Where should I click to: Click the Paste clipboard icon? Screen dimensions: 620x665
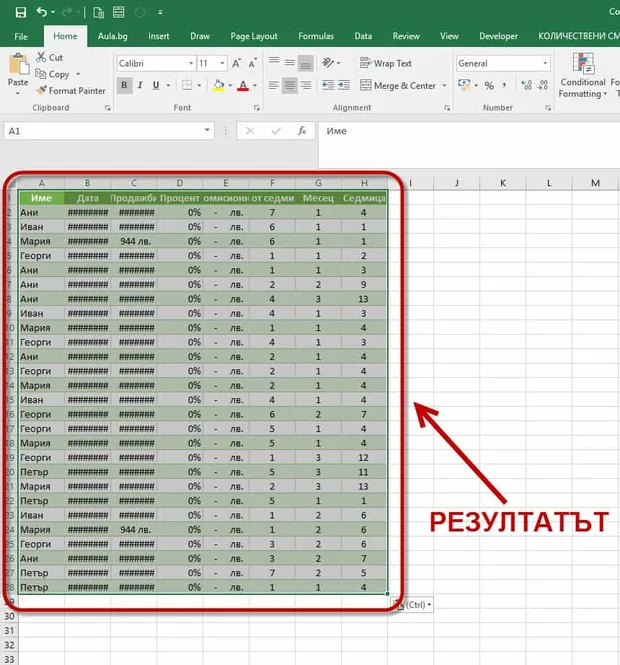(x=18, y=64)
